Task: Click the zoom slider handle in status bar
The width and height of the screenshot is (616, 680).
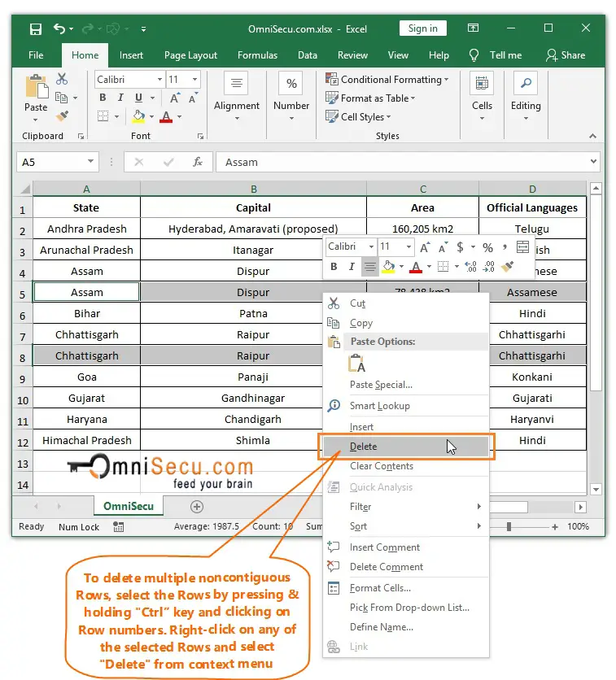Action: [509, 527]
